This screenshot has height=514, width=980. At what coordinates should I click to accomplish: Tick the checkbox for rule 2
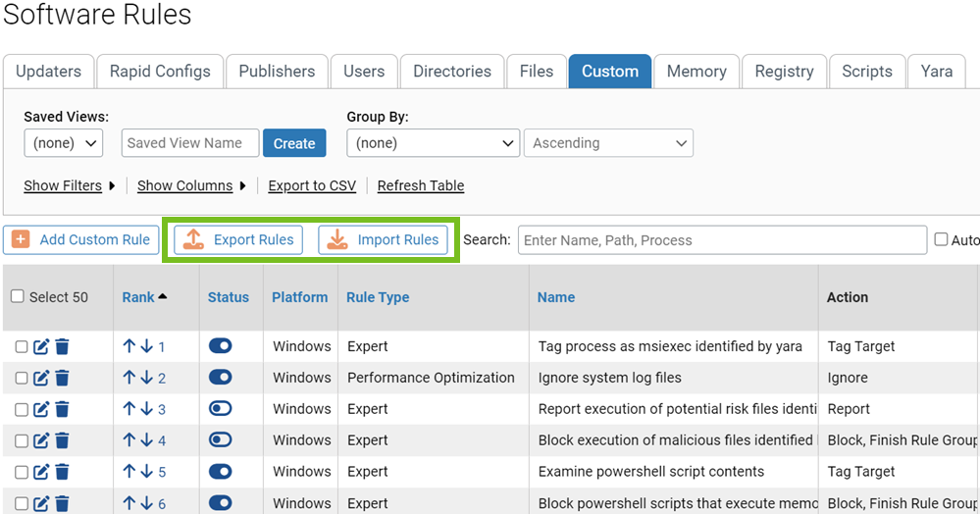point(22,378)
